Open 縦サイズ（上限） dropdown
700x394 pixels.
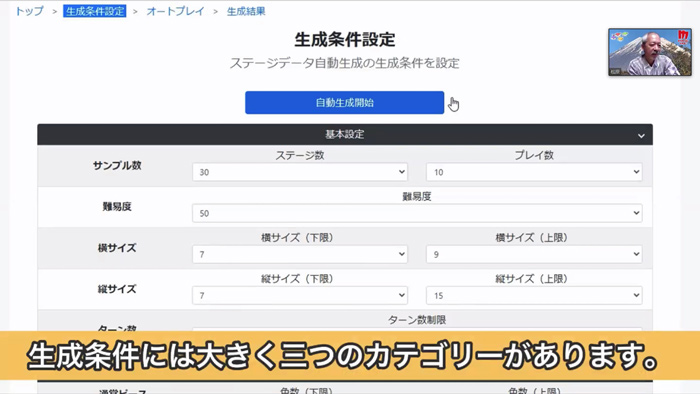point(534,295)
